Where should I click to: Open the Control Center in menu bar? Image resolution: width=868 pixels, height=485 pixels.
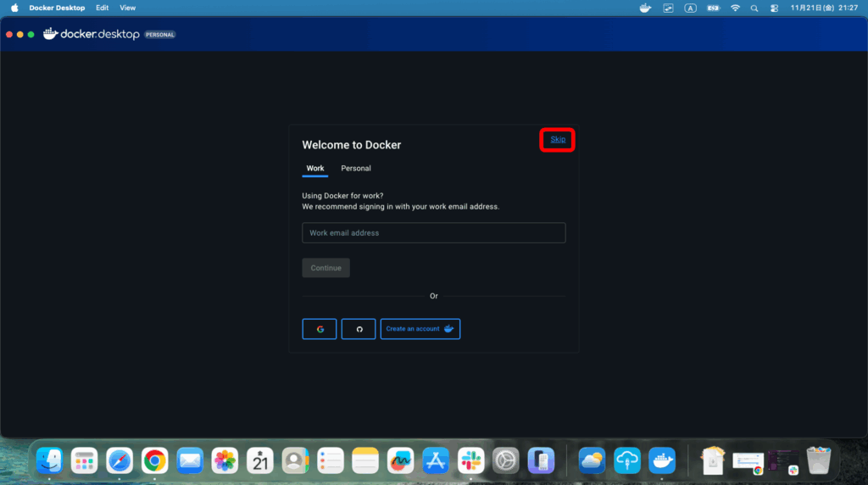coord(774,8)
